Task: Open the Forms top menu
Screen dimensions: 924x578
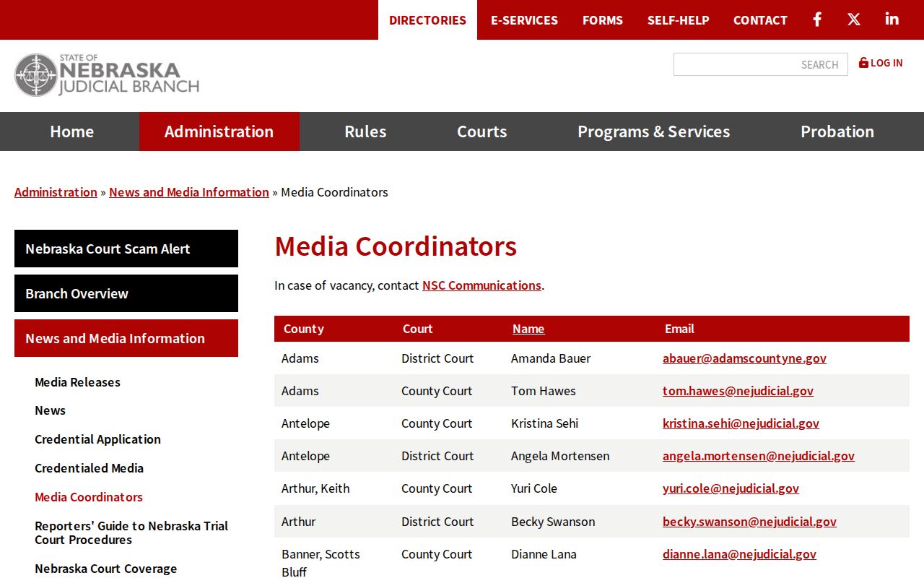Action: [x=603, y=20]
